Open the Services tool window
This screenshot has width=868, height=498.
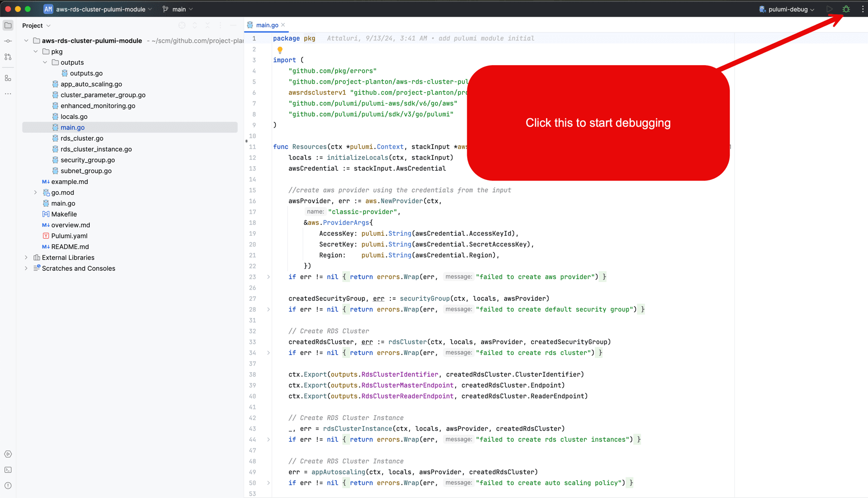click(x=8, y=454)
